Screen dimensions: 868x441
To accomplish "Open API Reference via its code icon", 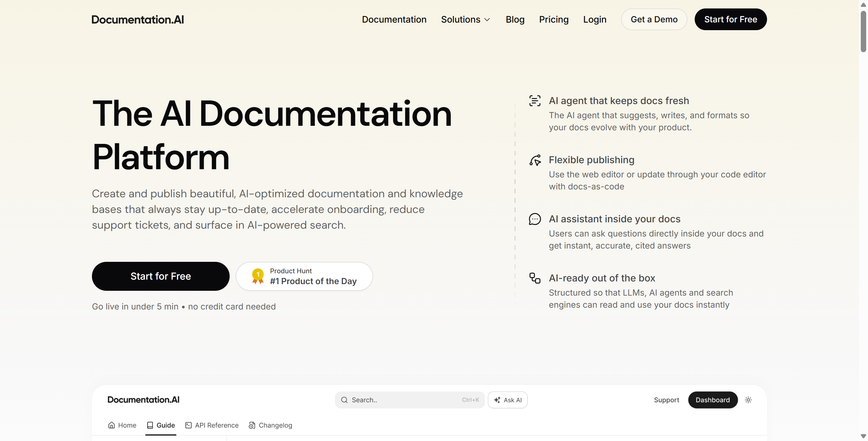I will tap(188, 425).
